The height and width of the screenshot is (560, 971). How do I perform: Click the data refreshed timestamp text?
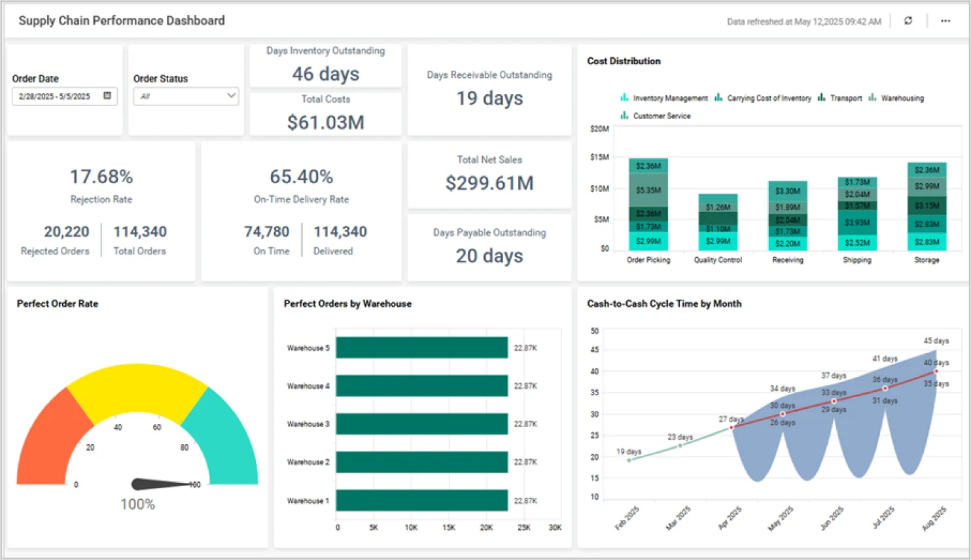coord(804,22)
